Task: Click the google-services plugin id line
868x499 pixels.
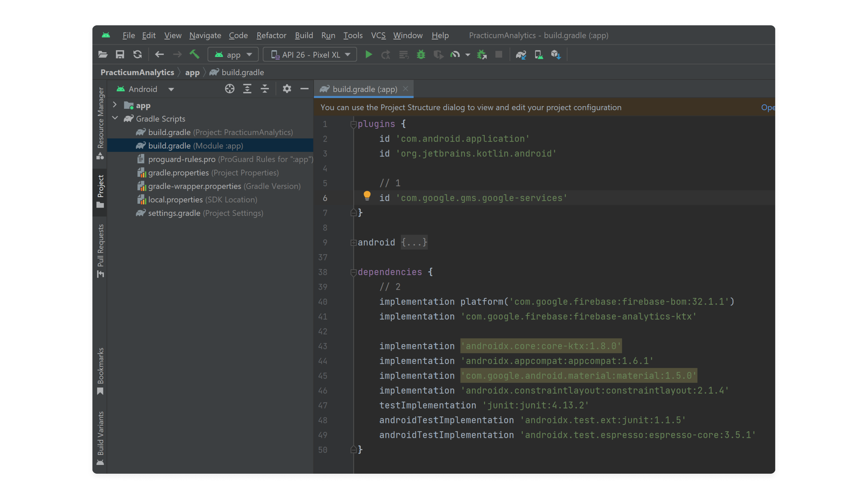Action: point(473,198)
